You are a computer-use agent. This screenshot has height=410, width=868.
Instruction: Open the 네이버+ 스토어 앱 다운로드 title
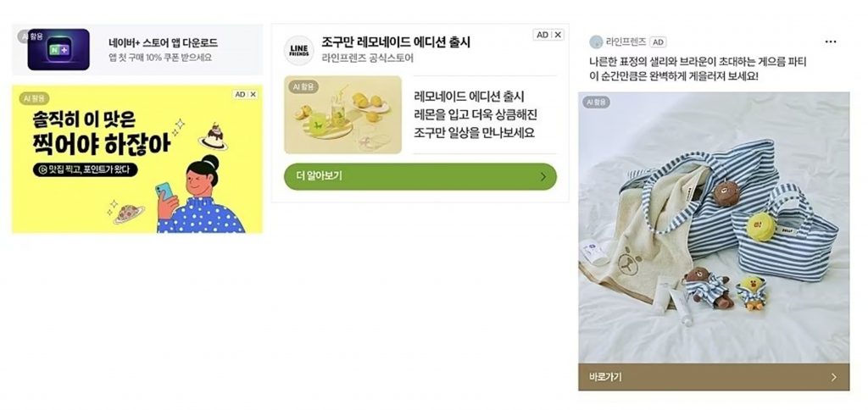(164, 43)
